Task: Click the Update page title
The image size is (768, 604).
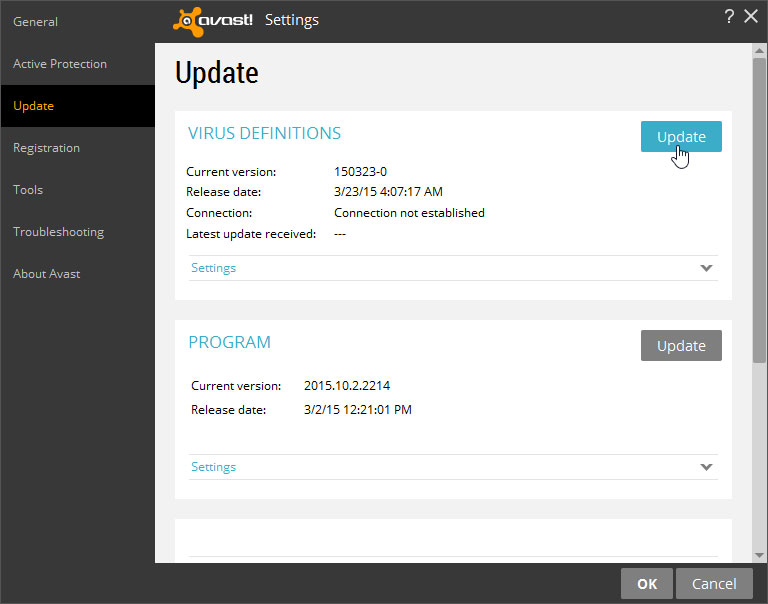Action: click(216, 73)
